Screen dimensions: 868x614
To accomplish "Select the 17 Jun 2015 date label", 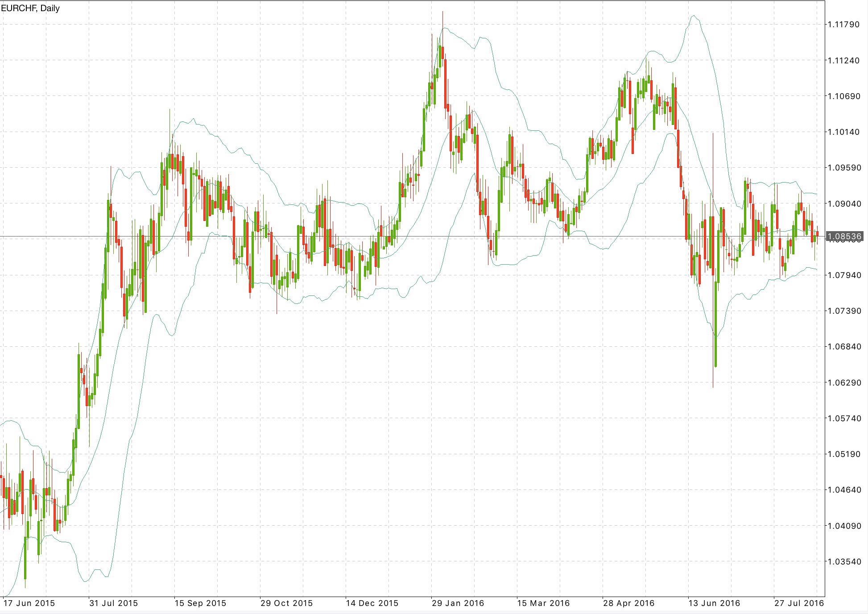I will click(x=29, y=603).
